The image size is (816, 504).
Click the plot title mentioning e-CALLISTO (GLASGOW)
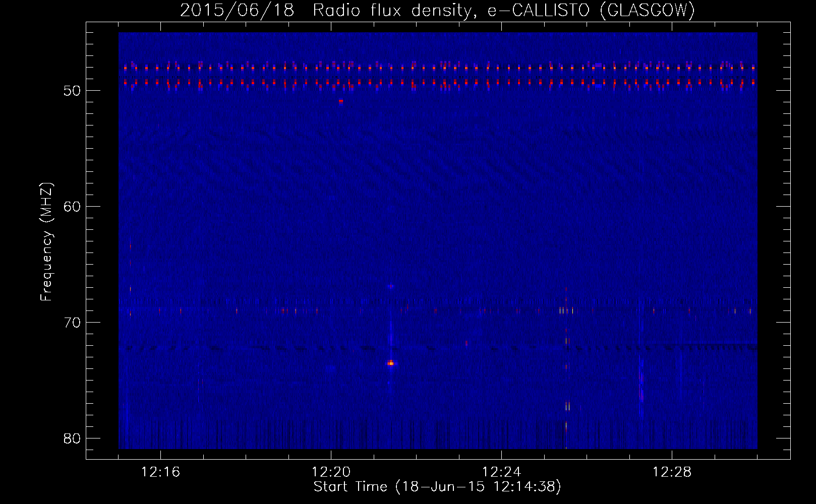point(437,11)
